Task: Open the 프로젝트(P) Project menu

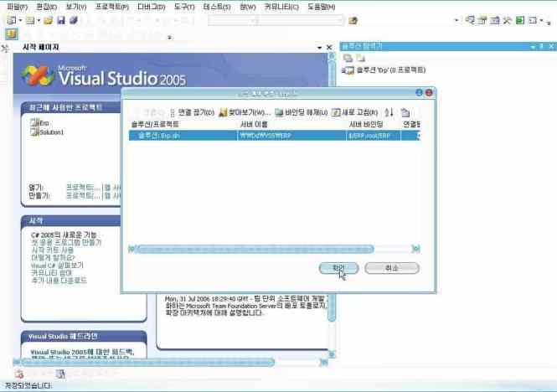Action: (112, 7)
